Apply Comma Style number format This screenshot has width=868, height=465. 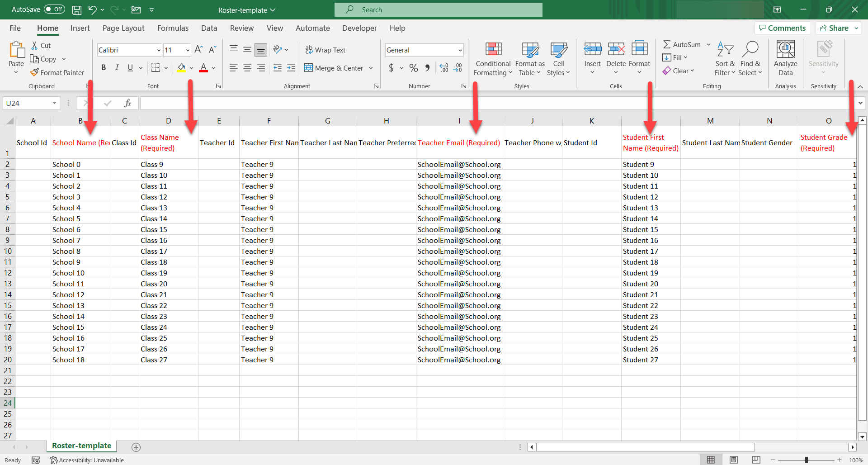coord(427,68)
